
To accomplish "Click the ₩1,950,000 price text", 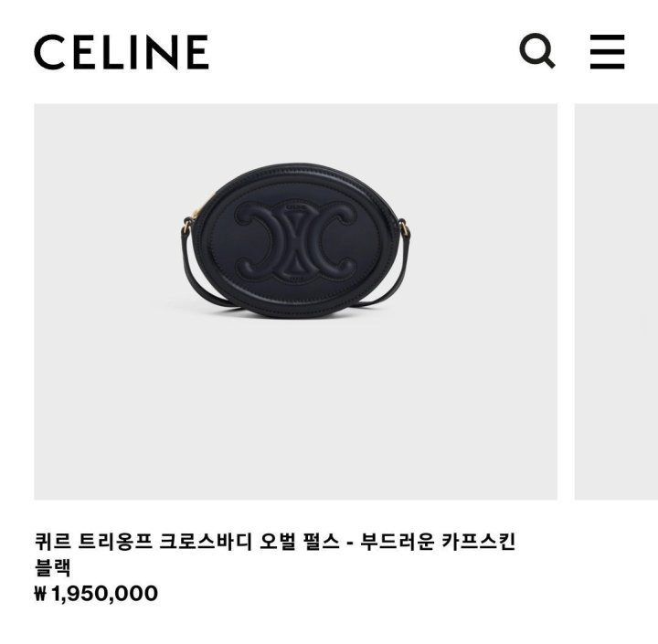I will (x=96, y=594).
